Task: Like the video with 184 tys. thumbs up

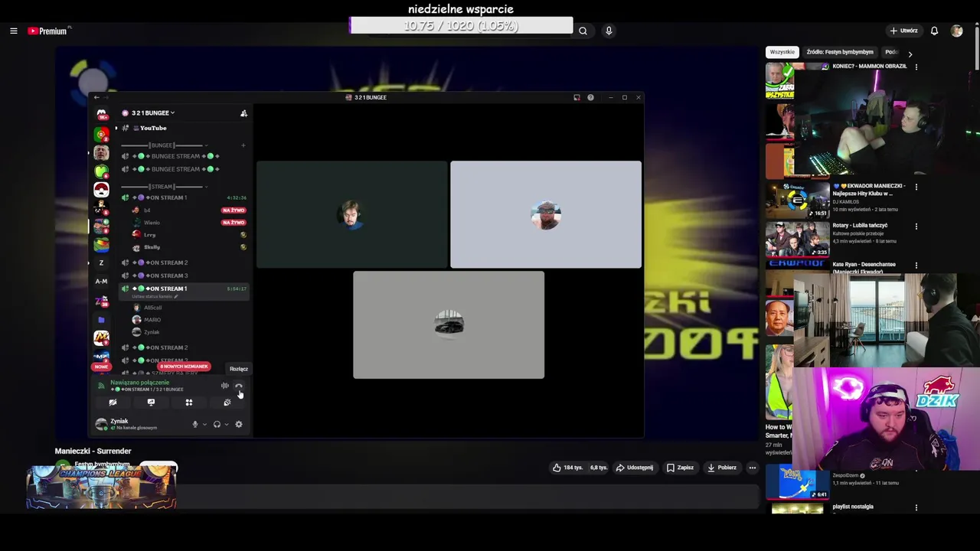Action: [x=567, y=468]
